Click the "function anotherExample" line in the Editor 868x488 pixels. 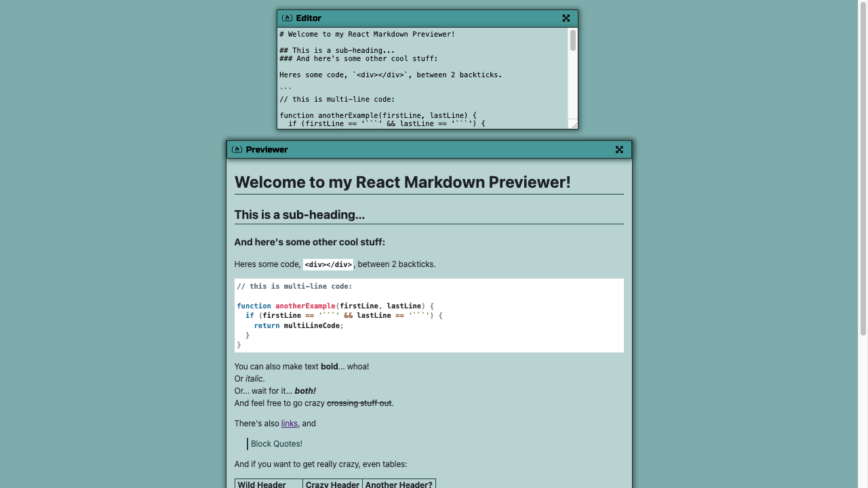click(378, 115)
